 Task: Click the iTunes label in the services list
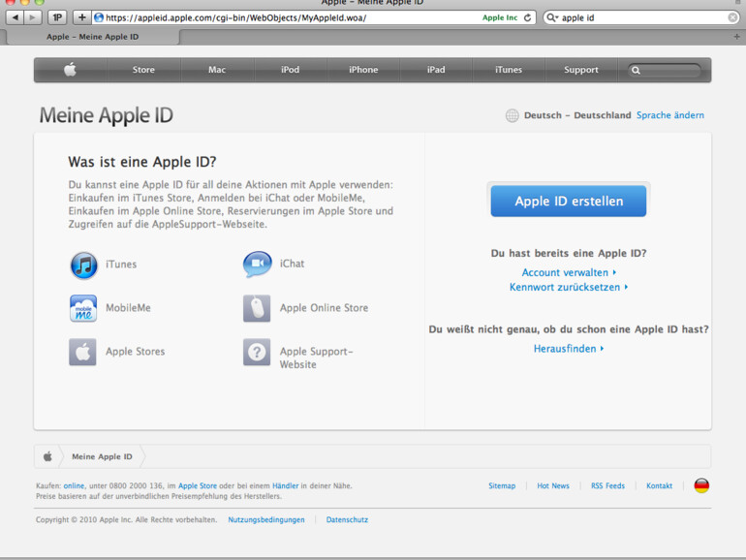(x=121, y=264)
